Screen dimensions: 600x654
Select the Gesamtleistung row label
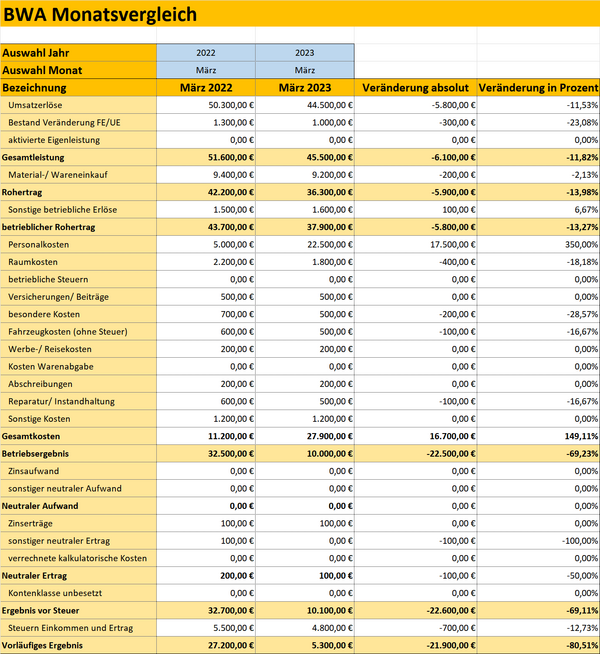[33, 158]
